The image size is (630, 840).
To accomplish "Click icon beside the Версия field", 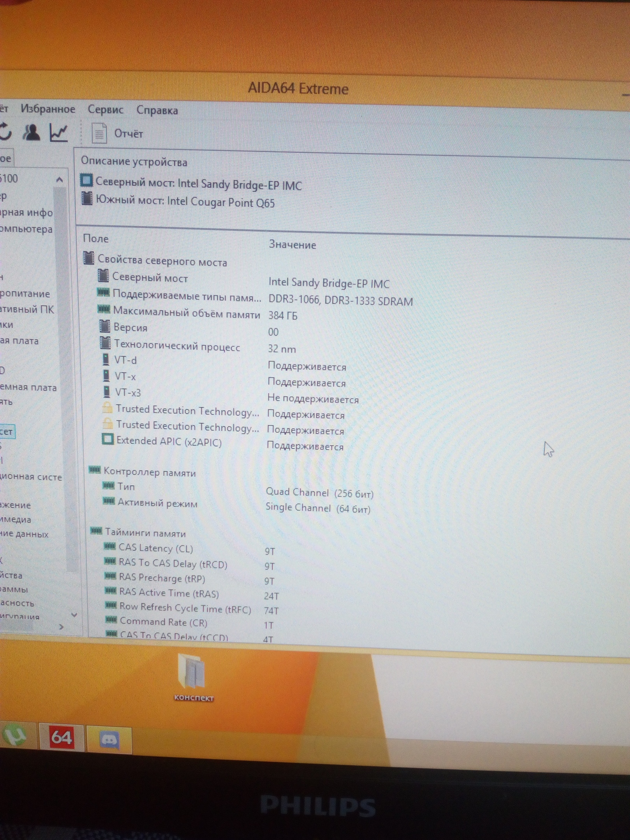I will 105,326.
